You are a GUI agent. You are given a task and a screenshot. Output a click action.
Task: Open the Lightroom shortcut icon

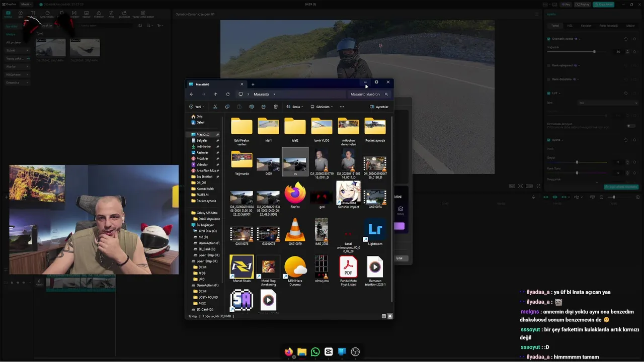click(375, 233)
